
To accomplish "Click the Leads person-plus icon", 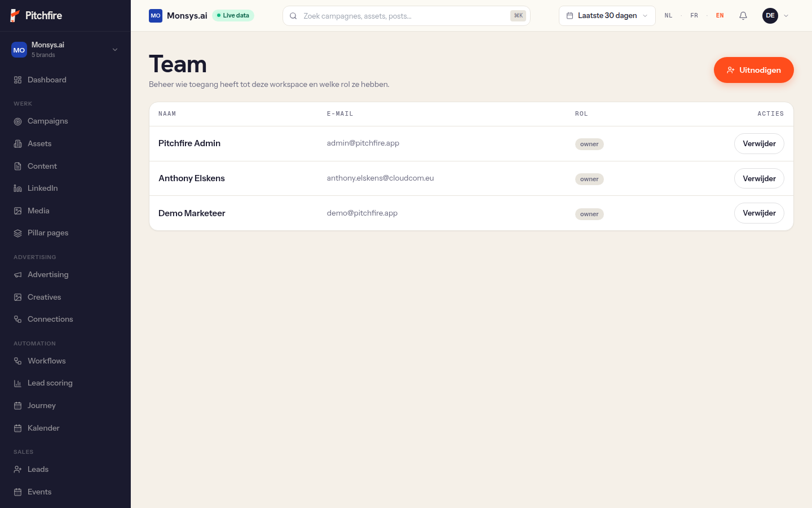I will (x=17, y=470).
